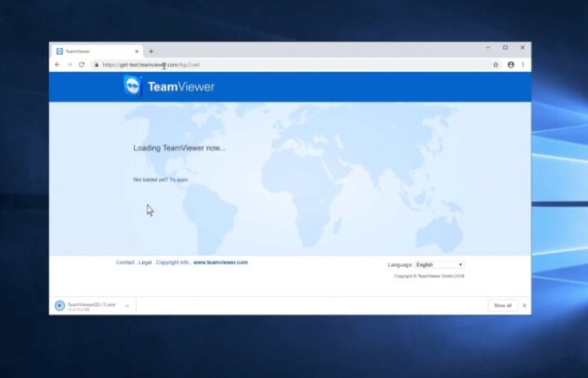Open the Copyright info footer link
The width and height of the screenshot is (588, 378).
172,262
